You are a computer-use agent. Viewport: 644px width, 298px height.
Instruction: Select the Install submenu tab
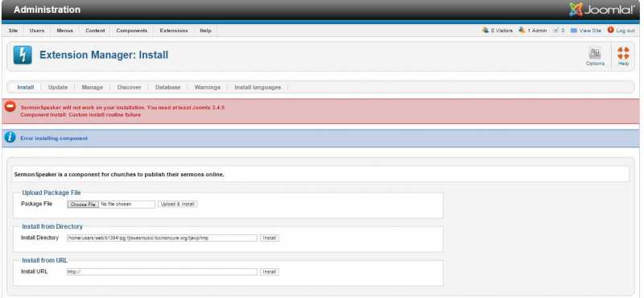point(26,87)
